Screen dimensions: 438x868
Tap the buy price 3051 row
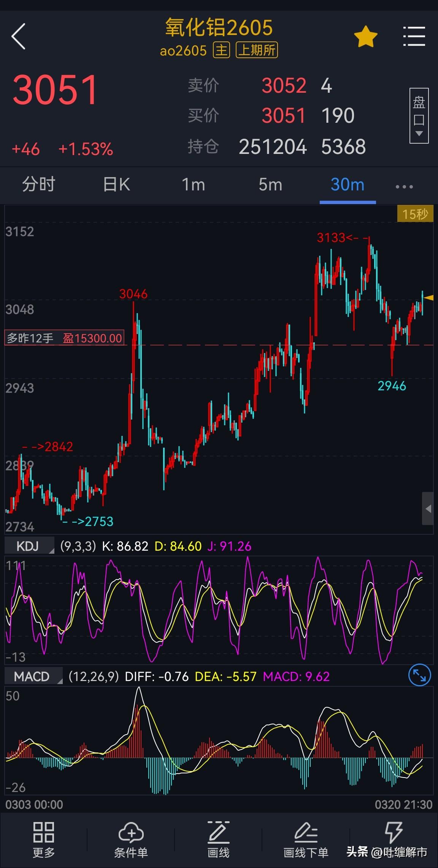[271, 116]
